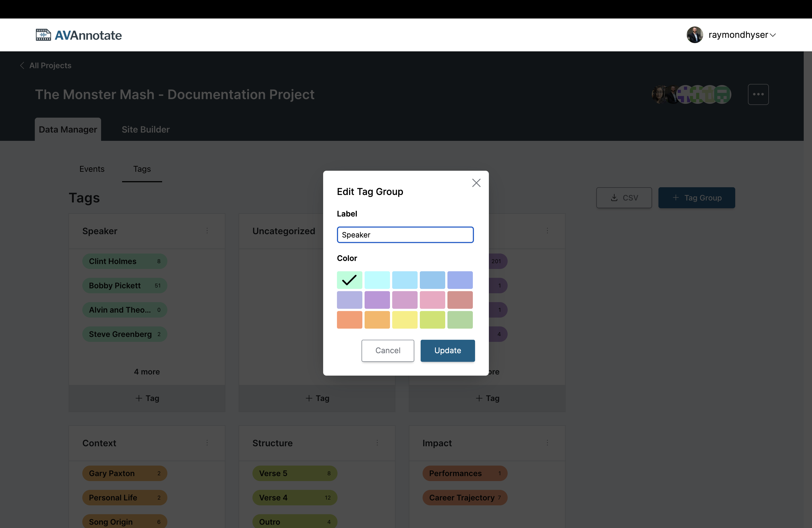Click the Label text input field
The height and width of the screenshot is (528, 812).
405,235
